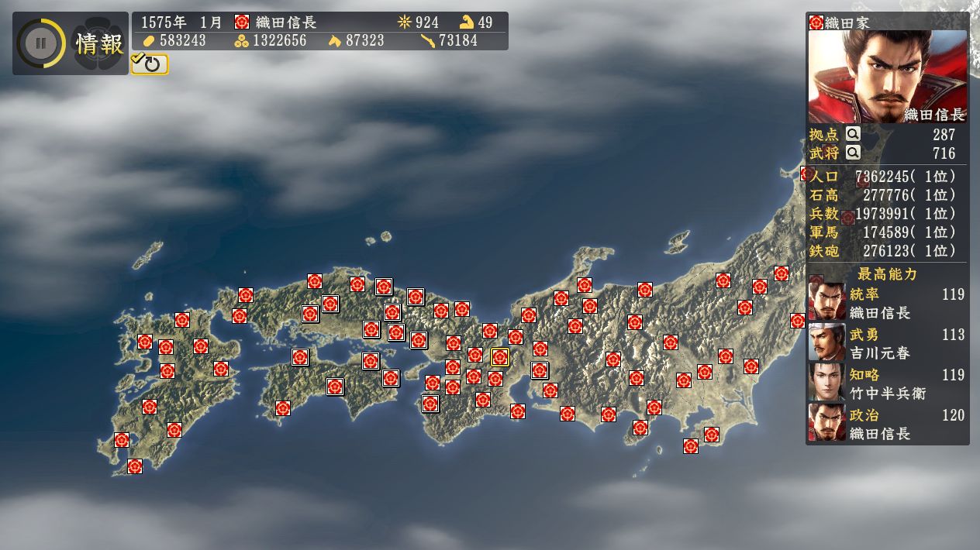Click the 統率 stat label
Image resolution: width=980 pixels, height=550 pixels.
click(x=865, y=294)
